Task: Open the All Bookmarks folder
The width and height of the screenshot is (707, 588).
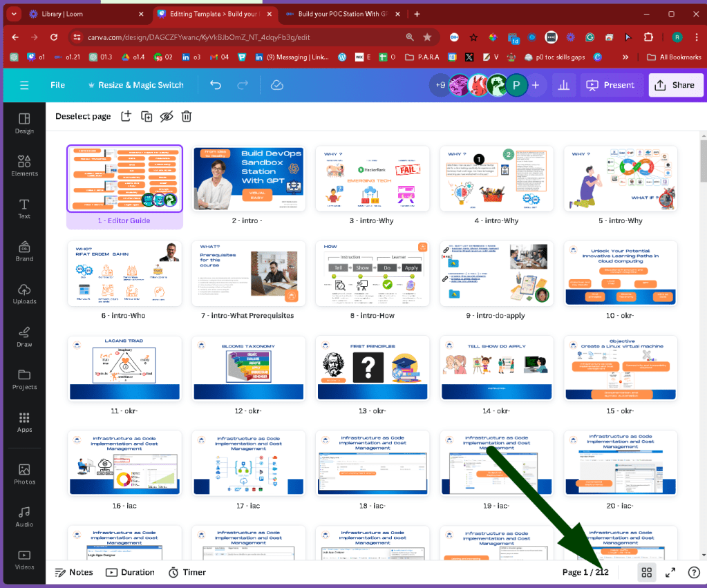Action: point(674,57)
